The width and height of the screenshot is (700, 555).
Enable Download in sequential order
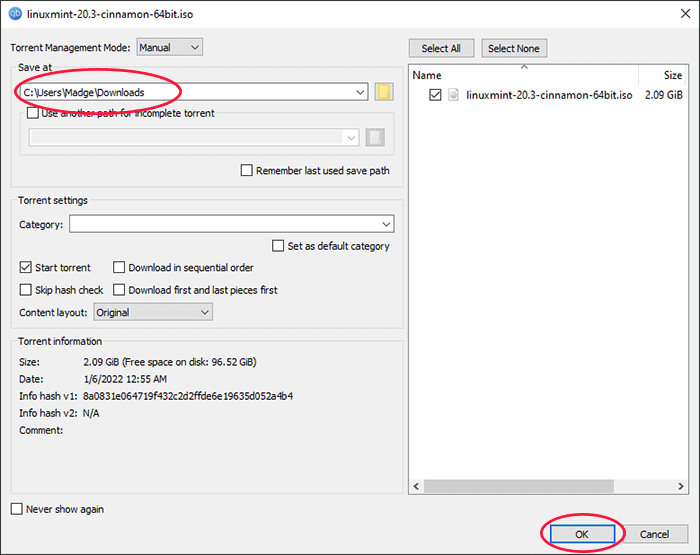point(119,267)
